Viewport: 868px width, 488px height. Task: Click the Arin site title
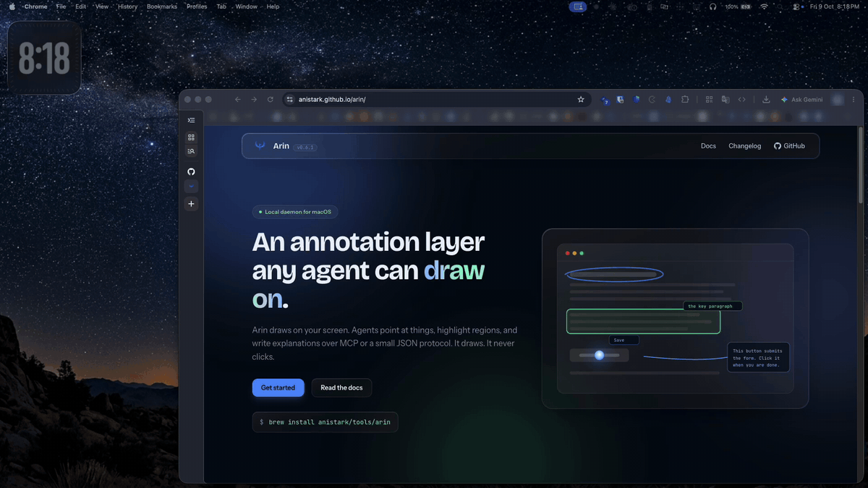point(281,146)
